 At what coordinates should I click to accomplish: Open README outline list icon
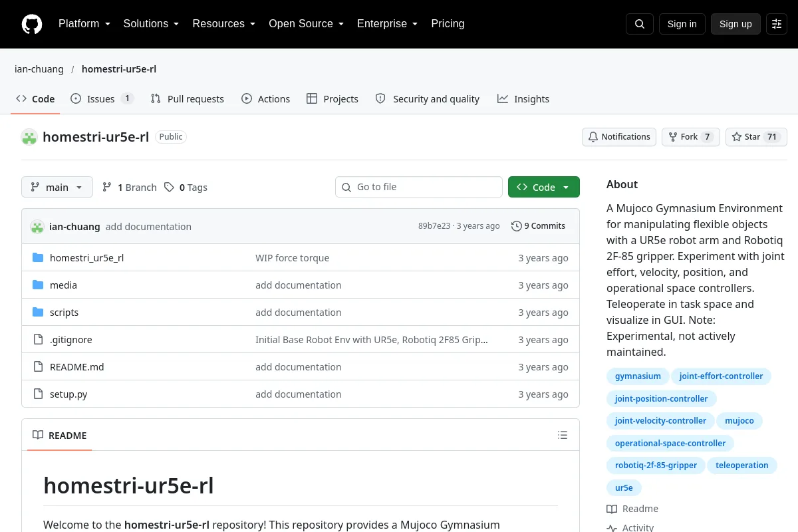click(563, 435)
